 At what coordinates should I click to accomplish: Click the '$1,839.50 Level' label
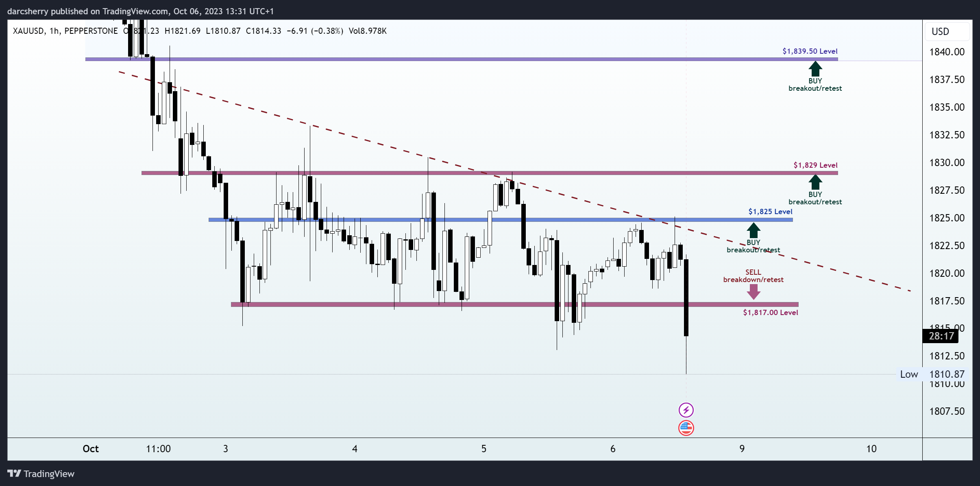810,51
